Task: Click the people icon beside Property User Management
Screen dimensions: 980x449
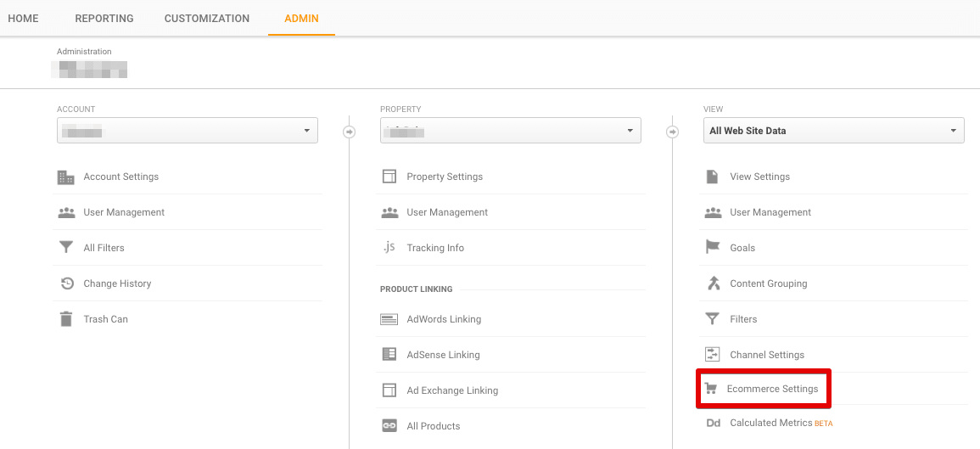Action: pyautogui.click(x=389, y=213)
